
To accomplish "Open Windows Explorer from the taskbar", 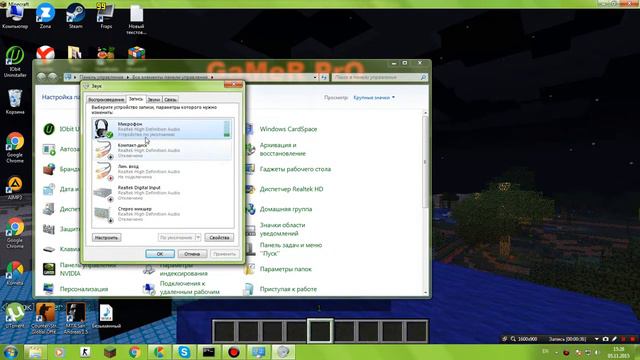I will tap(35, 352).
